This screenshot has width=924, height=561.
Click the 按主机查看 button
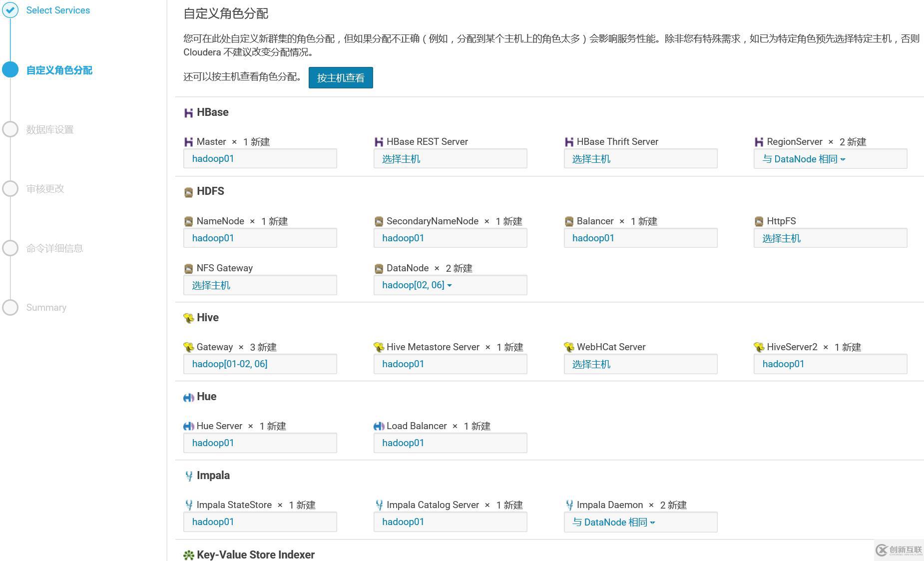(341, 77)
